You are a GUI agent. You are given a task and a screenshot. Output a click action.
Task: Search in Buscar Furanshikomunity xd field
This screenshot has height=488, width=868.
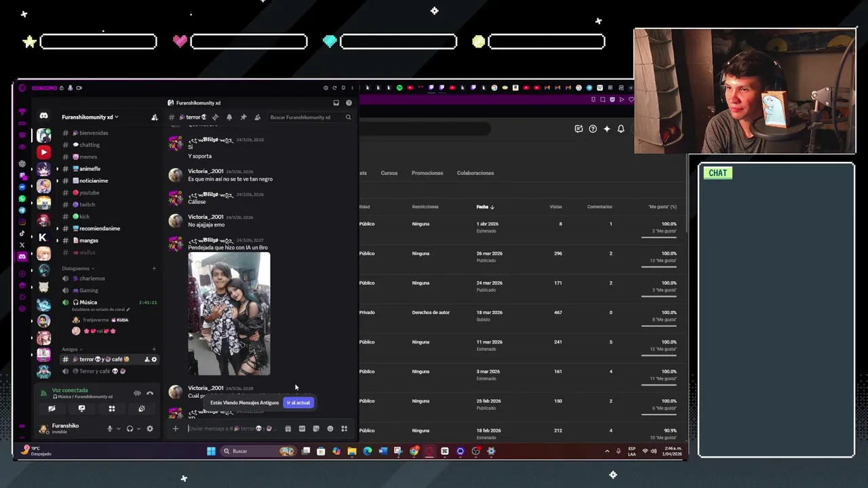tap(310, 117)
